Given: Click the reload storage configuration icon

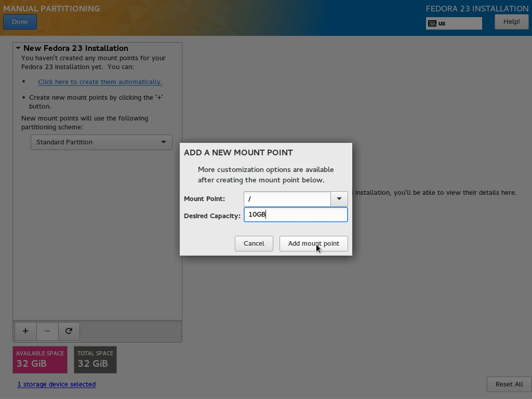Looking at the screenshot, I should coord(69,331).
